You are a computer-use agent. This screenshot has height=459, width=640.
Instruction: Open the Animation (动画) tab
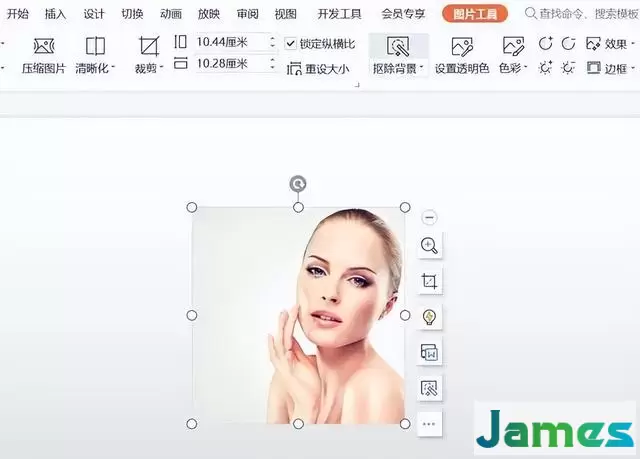point(171,14)
